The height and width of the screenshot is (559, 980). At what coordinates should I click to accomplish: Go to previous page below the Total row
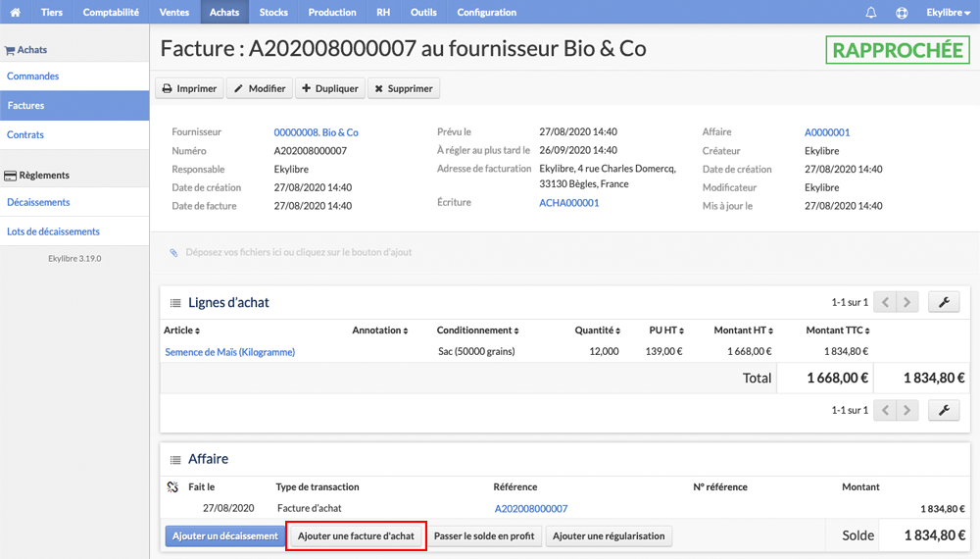[885, 410]
